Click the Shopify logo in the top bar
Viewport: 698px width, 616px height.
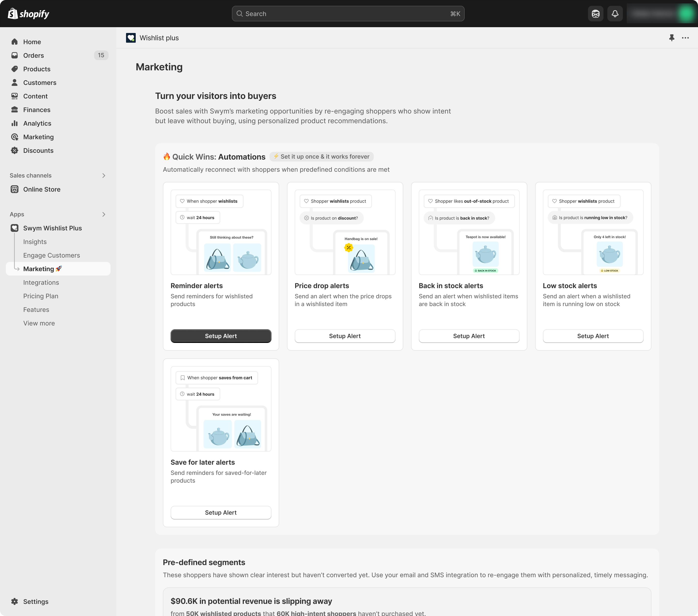click(28, 14)
